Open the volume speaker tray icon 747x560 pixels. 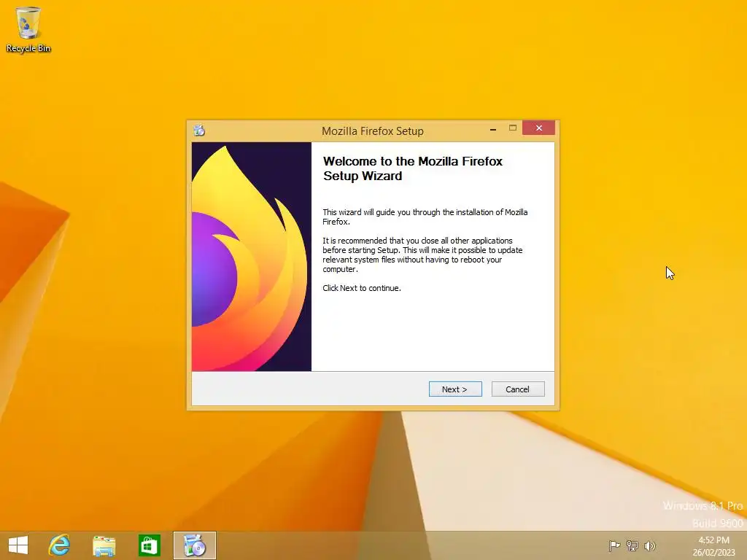coord(649,545)
